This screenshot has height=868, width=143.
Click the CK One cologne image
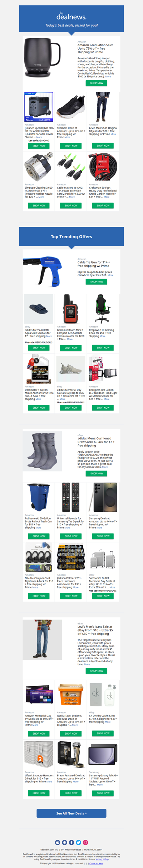103,695
